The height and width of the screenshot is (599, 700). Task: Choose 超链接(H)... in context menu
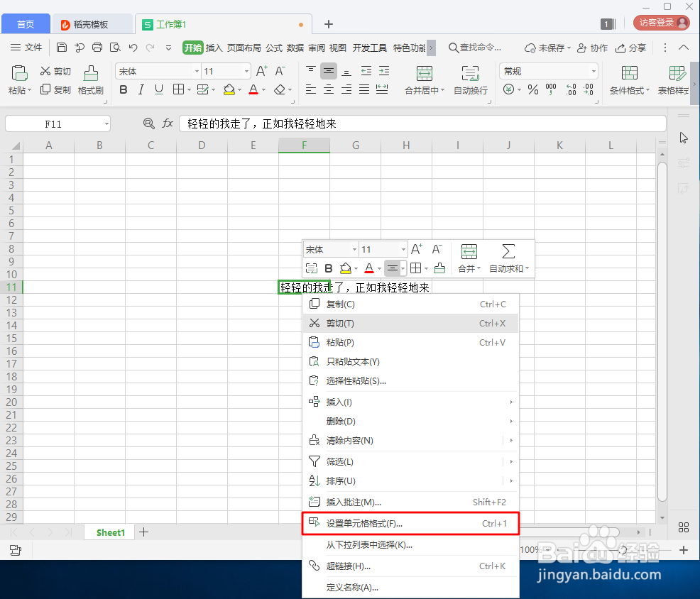410,566
